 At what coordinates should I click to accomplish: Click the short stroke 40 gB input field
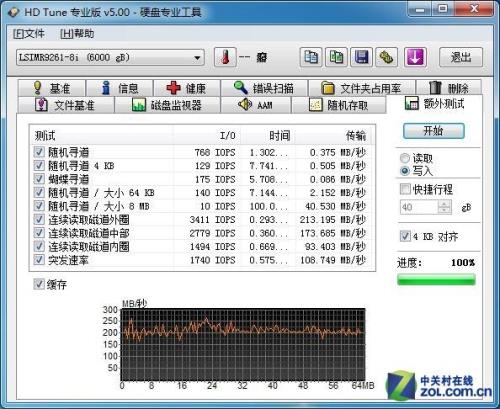tap(419, 207)
